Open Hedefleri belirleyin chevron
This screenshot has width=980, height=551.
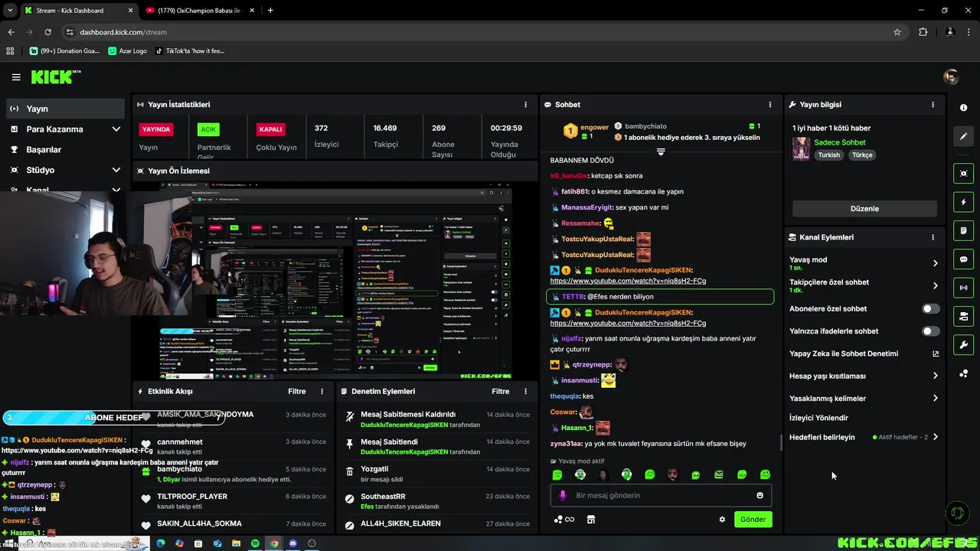[935, 437]
